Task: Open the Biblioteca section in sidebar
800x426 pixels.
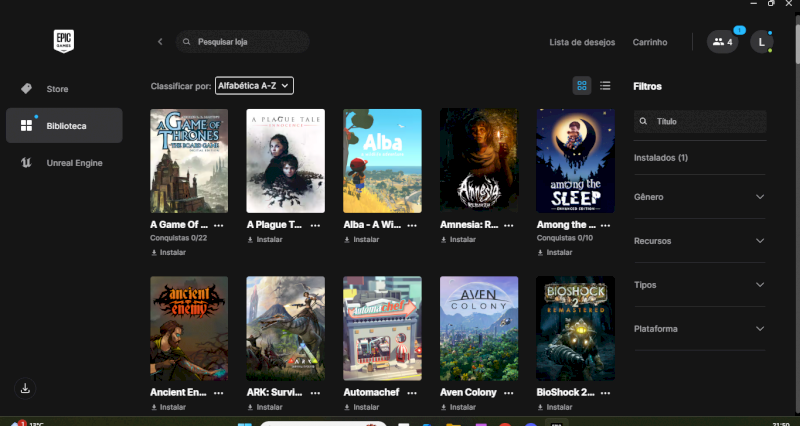Action: pos(64,126)
